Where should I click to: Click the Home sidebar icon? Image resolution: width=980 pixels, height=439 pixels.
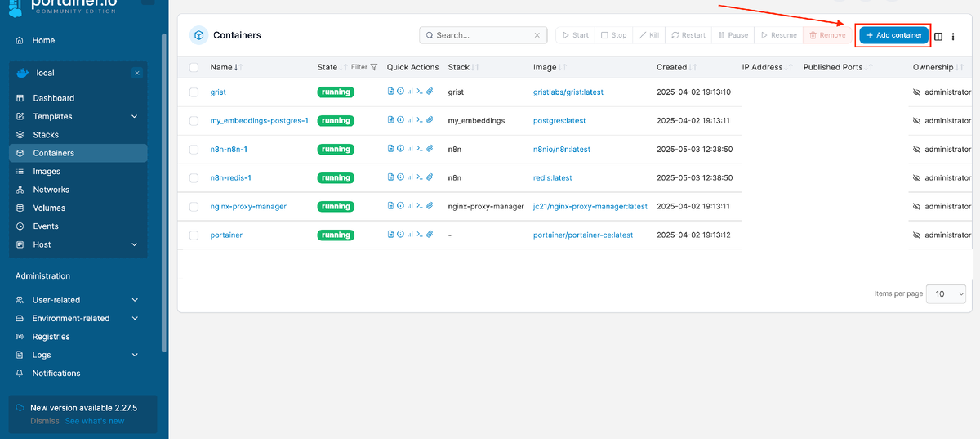click(x=20, y=40)
